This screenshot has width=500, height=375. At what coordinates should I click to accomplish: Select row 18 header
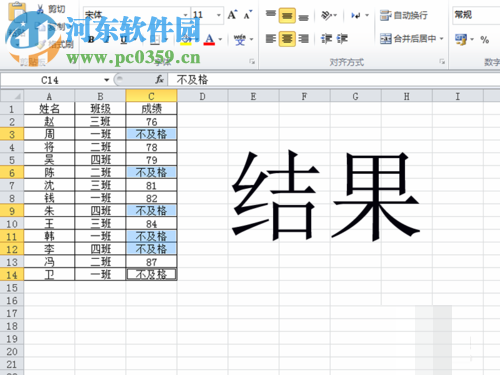pyautogui.click(x=12, y=326)
